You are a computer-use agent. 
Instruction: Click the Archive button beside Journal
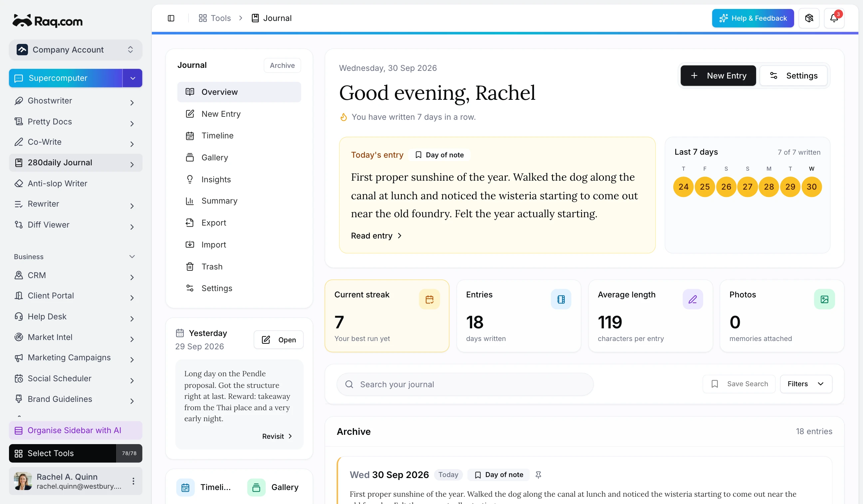(282, 65)
